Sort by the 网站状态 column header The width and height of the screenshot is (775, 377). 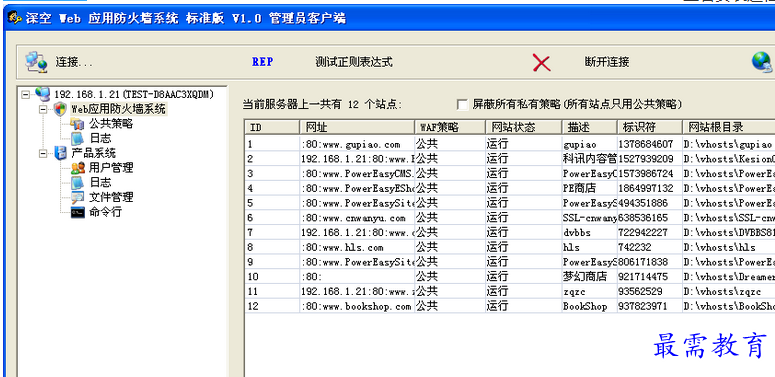pos(523,127)
